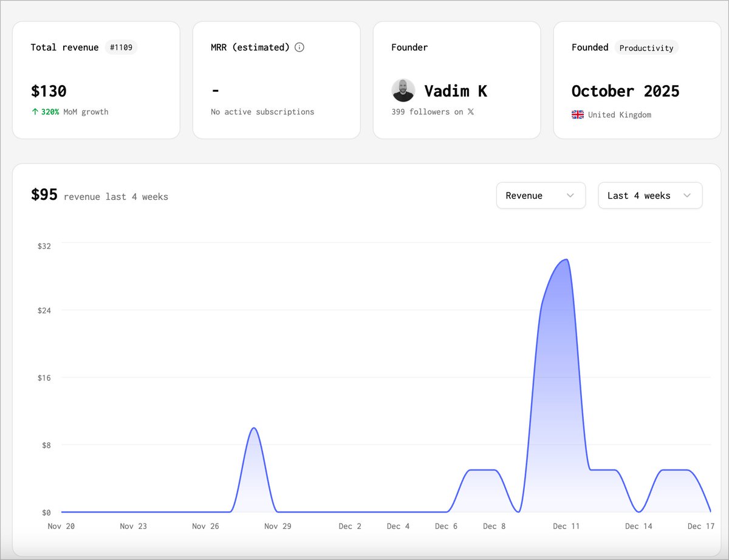The width and height of the screenshot is (729, 560).
Task: Click the $8 y-axis label
Action: [x=46, y=445]
